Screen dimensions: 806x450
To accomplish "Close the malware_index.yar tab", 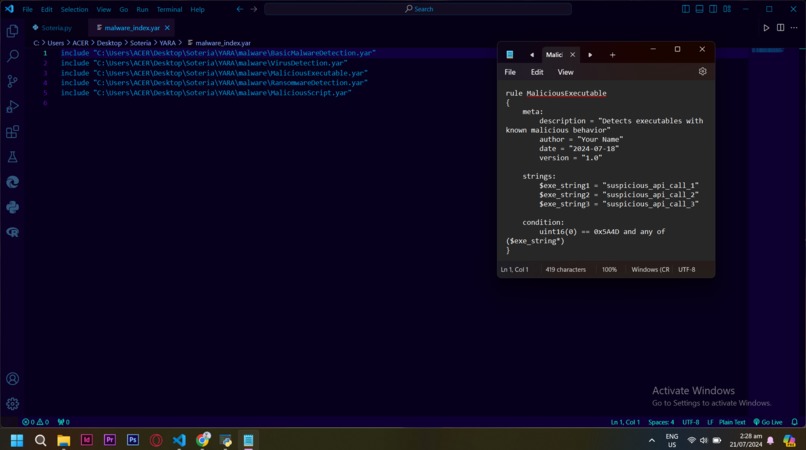I will tap(167, 28).
